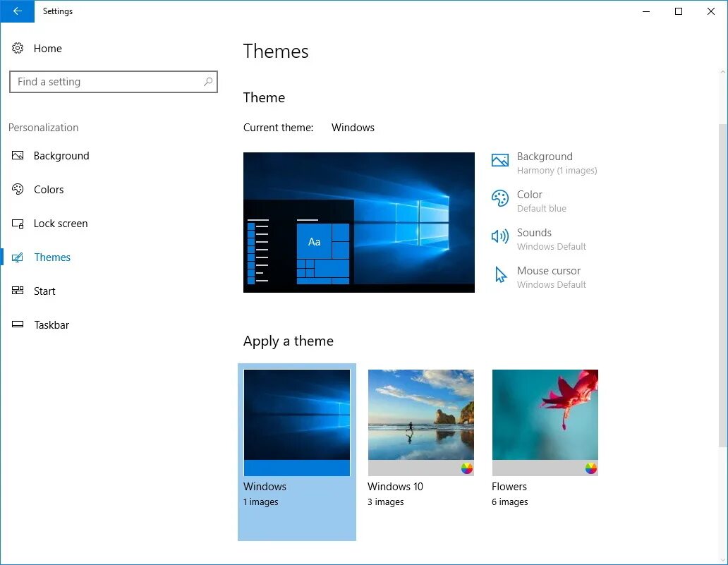The image size is (728, 565).
Task: Click the Lock screen icon in sidebar
Action: point(18,224)
